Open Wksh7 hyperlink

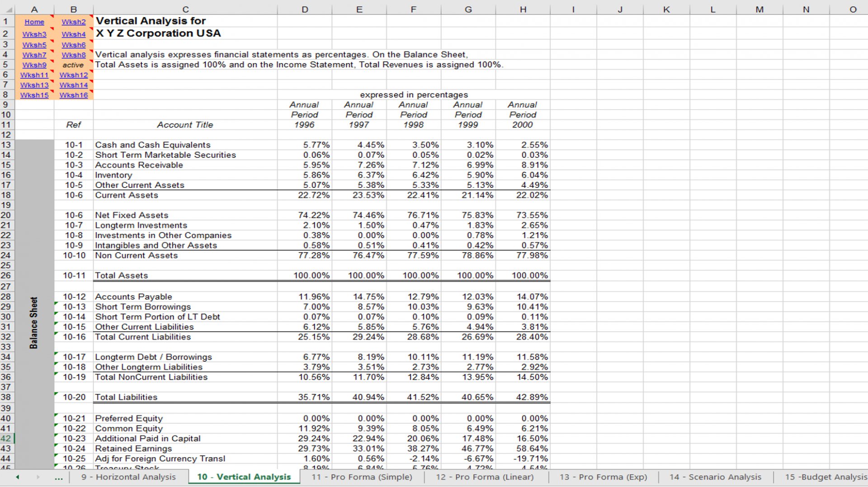pyautogui.click(x=34, y=55)
